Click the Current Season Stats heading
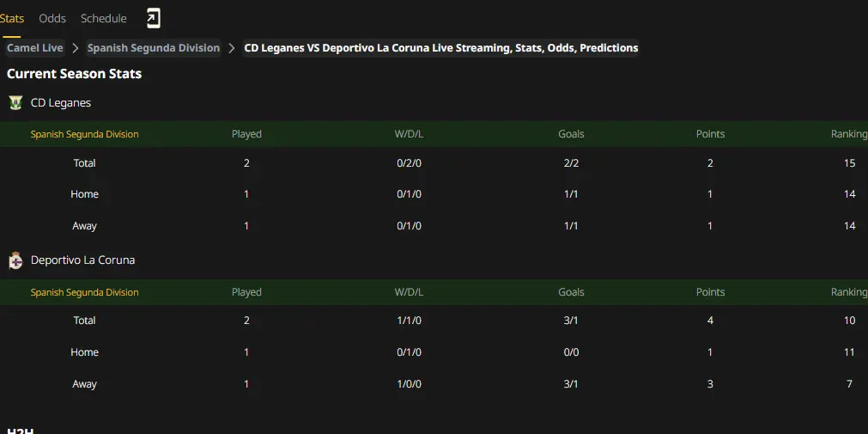This screenshot has width=868, height=434. pyautogui.click(x=74, y=74)
